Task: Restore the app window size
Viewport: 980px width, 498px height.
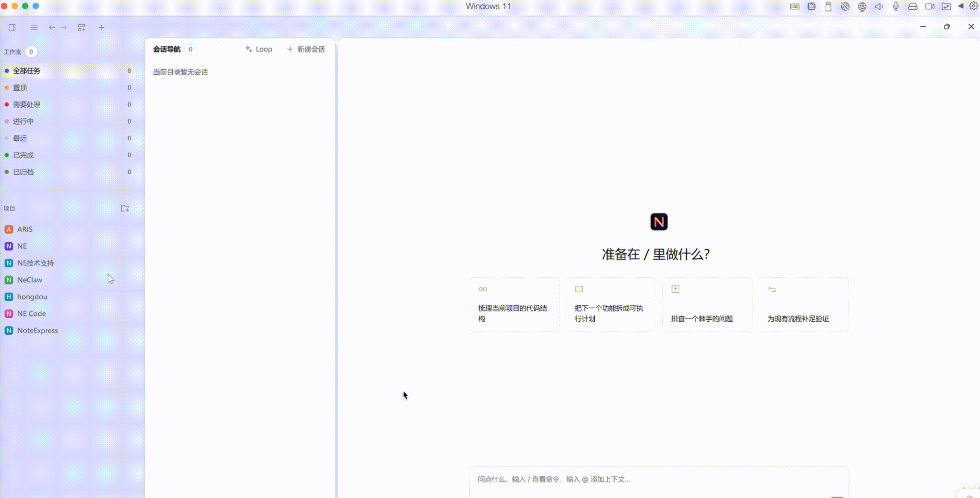Action: 947,27
